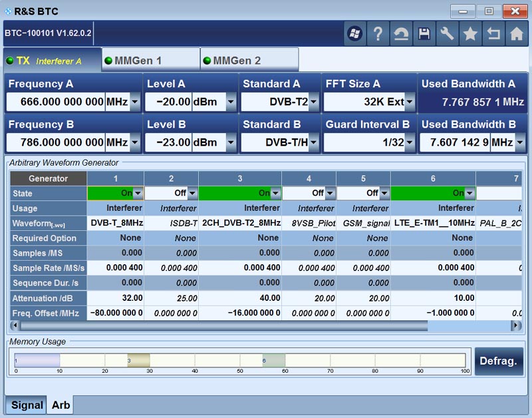The image size is (532, 418).
Task: Select the GSM_signal waveform cell
Action: pyautogui.click(x=364, y=223)
